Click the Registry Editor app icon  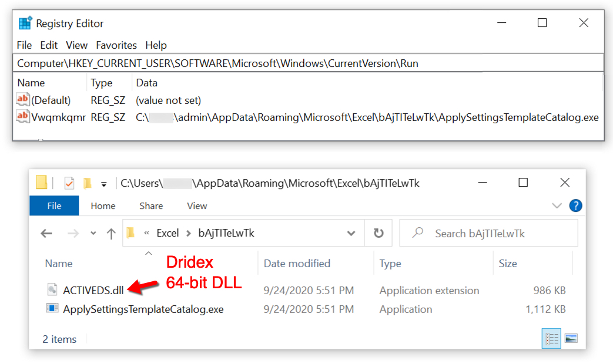25,23
